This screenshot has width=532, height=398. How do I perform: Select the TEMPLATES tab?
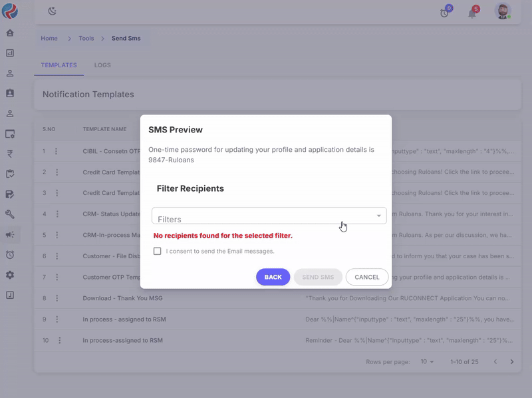(59, 65)
